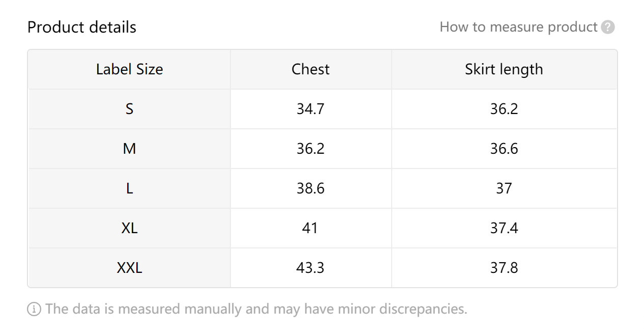Image resolution: width=644 pixels, height=335 pixels.
Task: Click the XXL size row label
Action: [130, 268]
